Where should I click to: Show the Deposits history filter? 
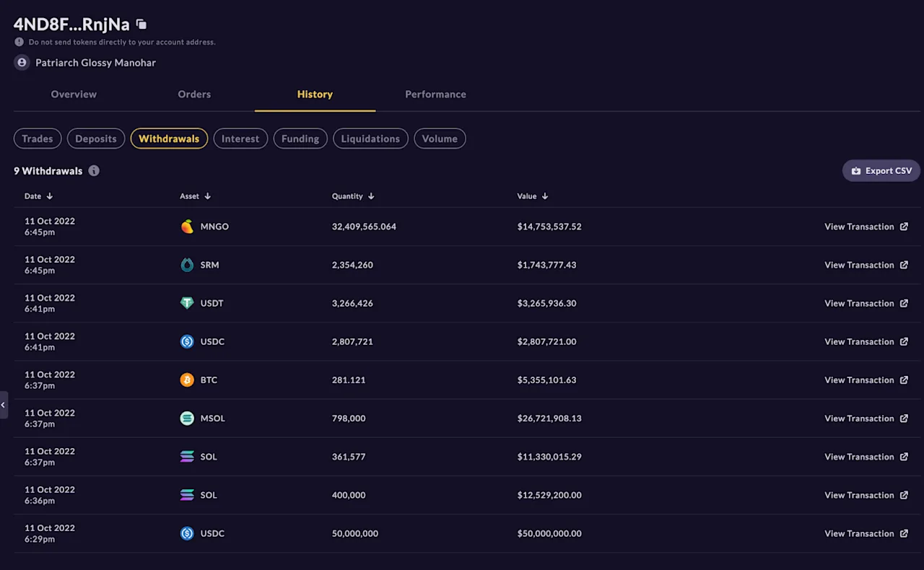click(96, 139)
